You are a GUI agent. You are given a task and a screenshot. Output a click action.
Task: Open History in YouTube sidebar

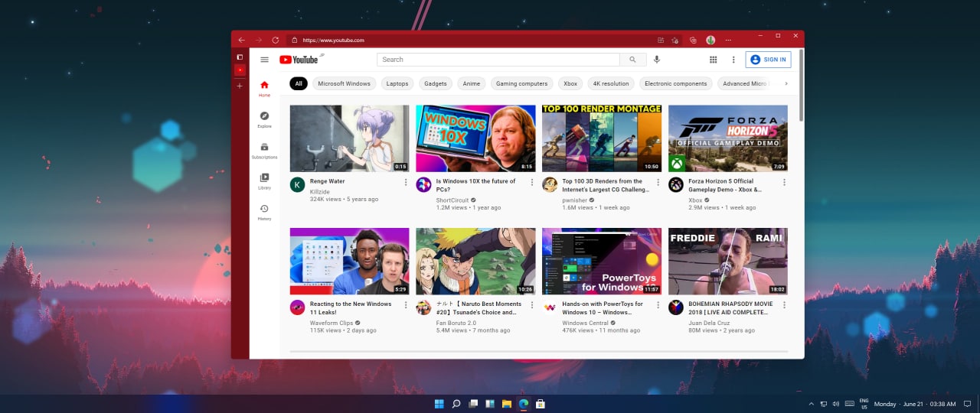(264, 213)
